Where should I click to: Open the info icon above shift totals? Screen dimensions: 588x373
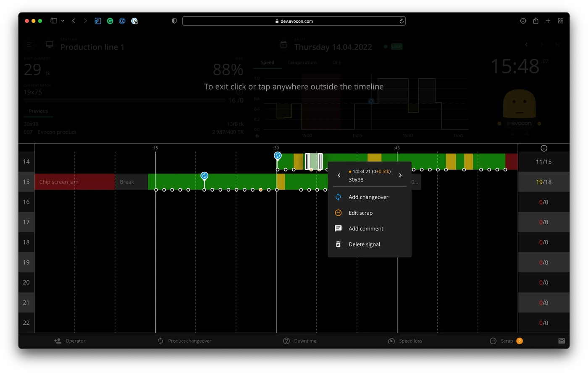544,148
